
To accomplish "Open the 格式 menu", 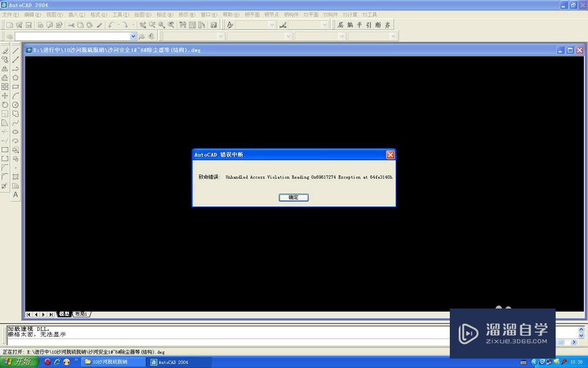I will 99,15.
